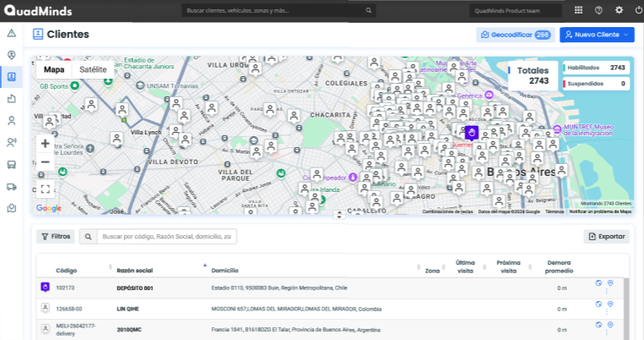Open the delivery truck sidebar icon

tap(12, 187)
